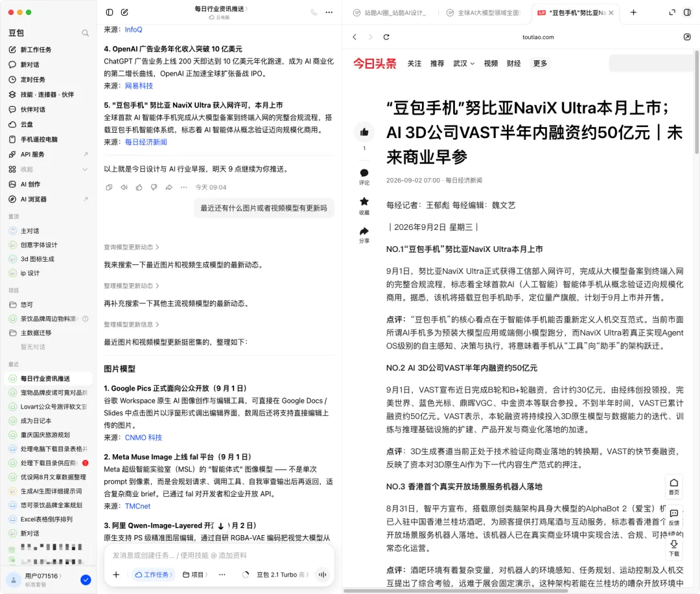Open 财经 in Toutiao navigation
This screenshot has width=700, height=594.
tap(514, 63)
